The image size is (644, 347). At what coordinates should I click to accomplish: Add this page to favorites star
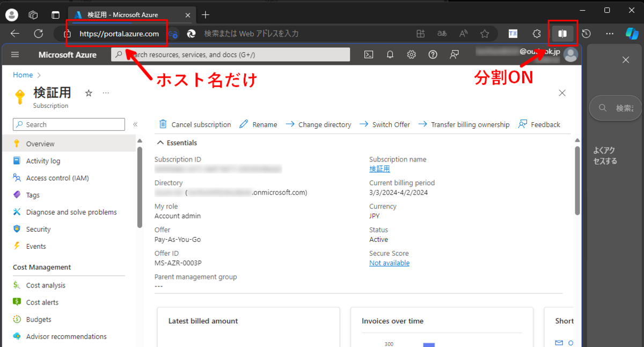coord(485,33)
